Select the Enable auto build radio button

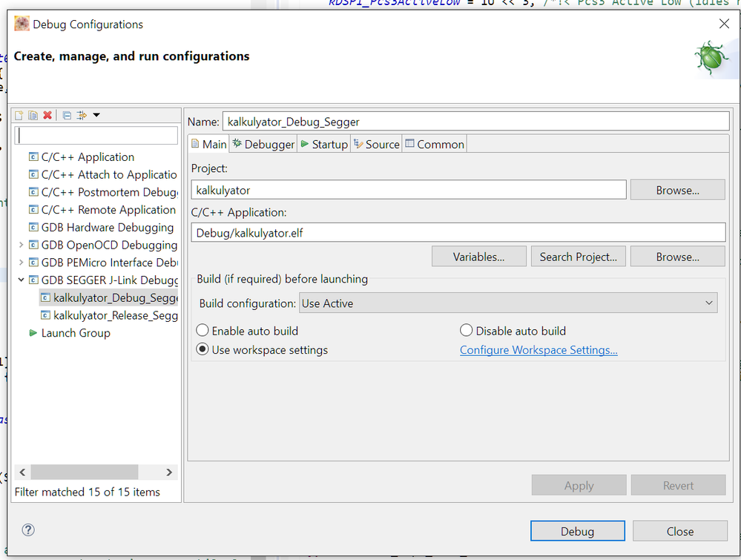202,331
